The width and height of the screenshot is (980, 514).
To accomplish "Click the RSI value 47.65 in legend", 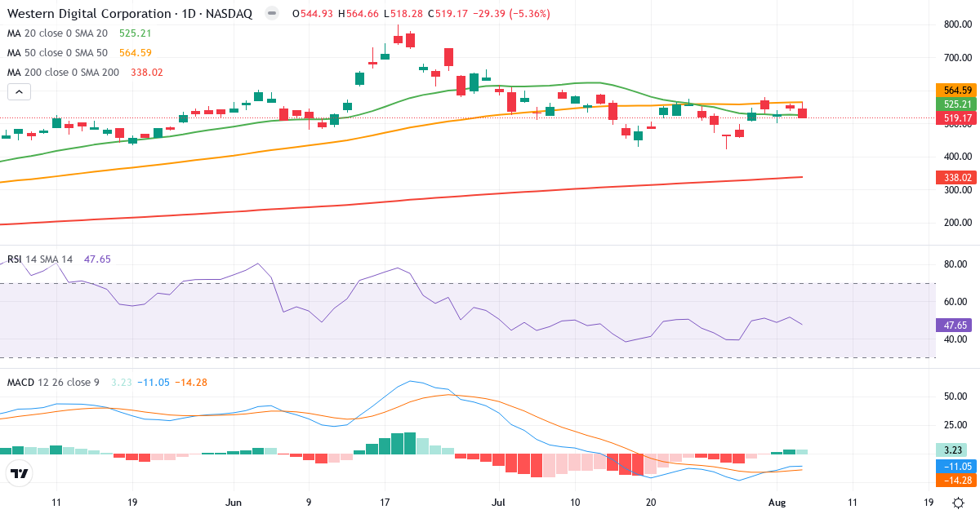I will pos(96,259).
